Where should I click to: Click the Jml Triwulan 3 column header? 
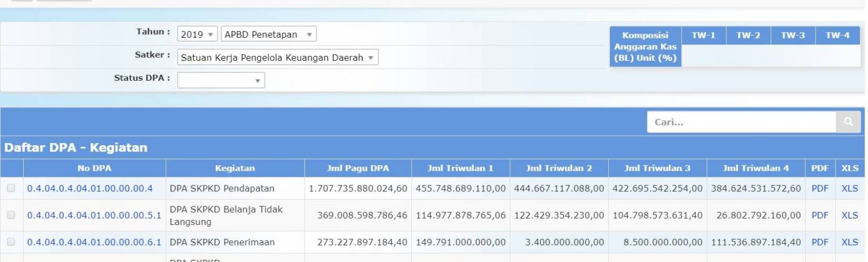click(658, 168)
